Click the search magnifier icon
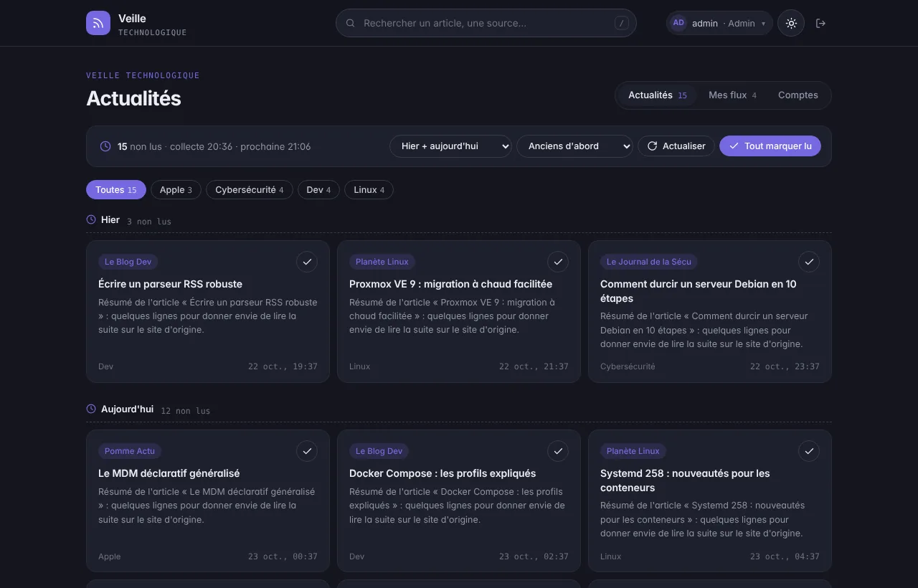Viewport: 918px width, 588px height. pos(351,23)
